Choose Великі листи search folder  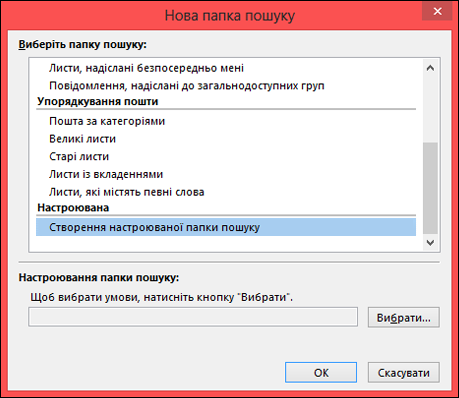(x=226, y=139)
